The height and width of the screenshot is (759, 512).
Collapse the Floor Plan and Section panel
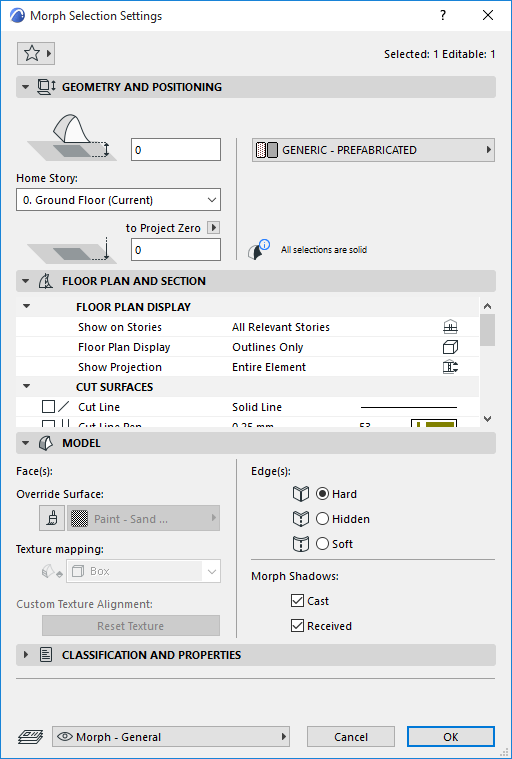pos(26,281)
